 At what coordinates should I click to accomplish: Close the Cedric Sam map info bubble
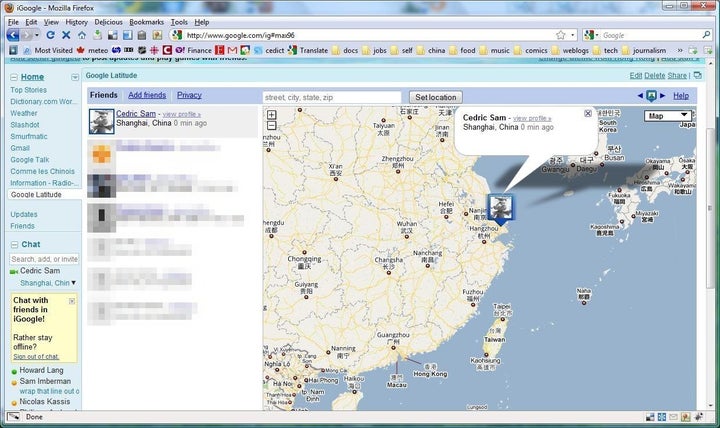pyautogui.click(x=588, y=113)
